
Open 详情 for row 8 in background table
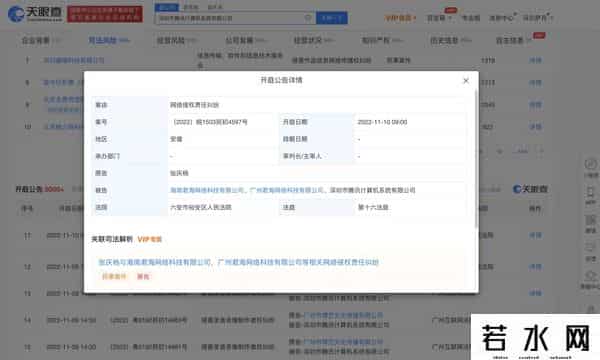point(535,83)
